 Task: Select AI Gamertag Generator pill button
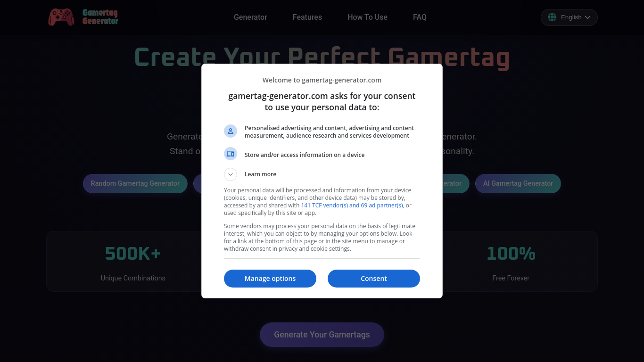click(x=518, y=183)
